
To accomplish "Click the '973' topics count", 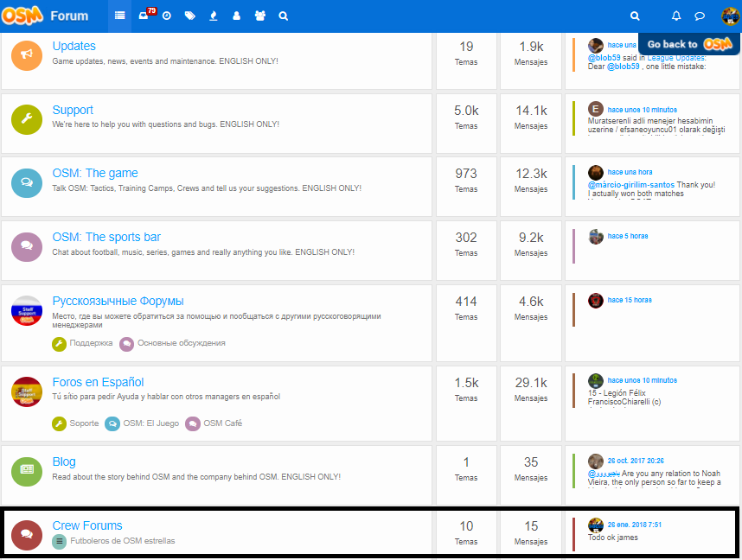I will (466, 174).
